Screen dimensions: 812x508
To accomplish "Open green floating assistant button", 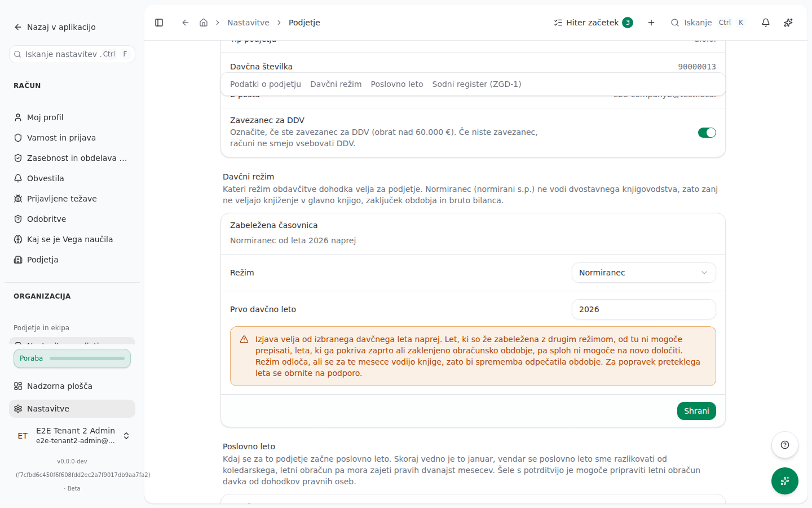I will click(785, 481).
